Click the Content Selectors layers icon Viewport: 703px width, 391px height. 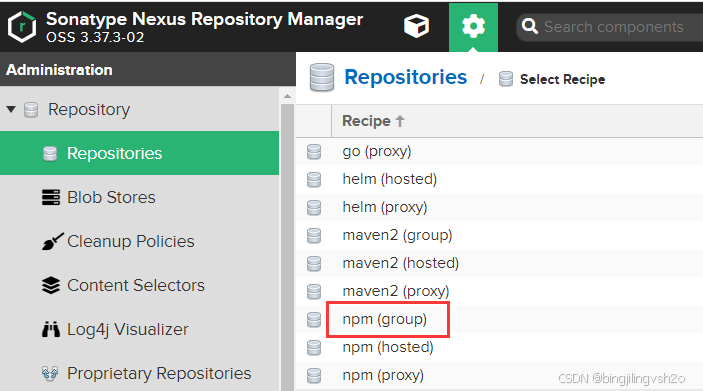[x=51, y=285]
